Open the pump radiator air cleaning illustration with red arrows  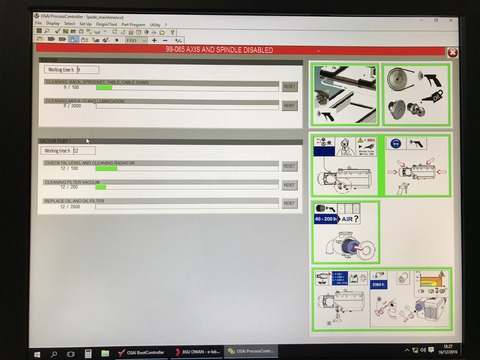[417, 166]
